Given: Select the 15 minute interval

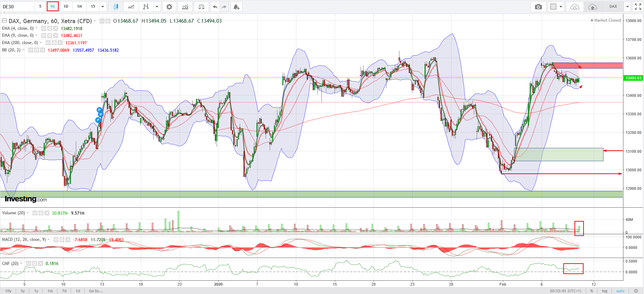Looking at the screenshot, I should click(x=93, y=7).
